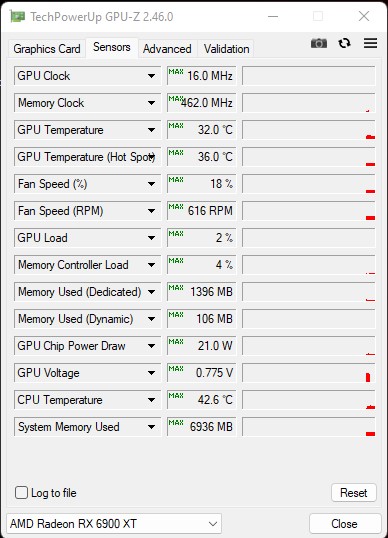Click the Close button at bottom

click(x=344, y=524)
